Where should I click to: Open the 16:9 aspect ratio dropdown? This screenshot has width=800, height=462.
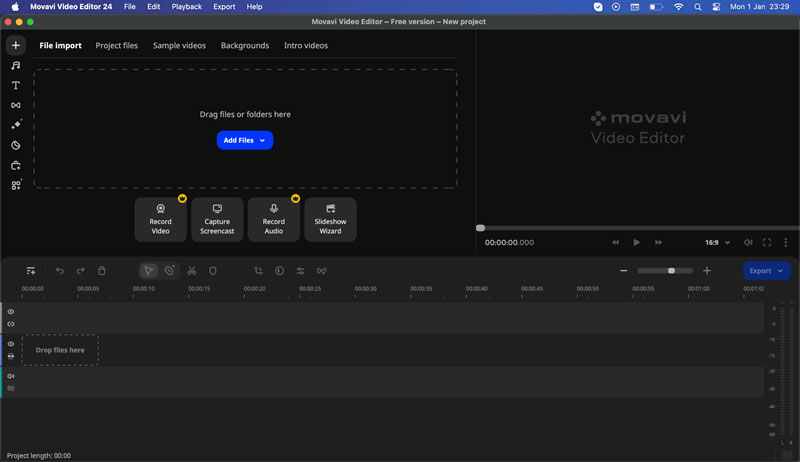coord(717,243)
